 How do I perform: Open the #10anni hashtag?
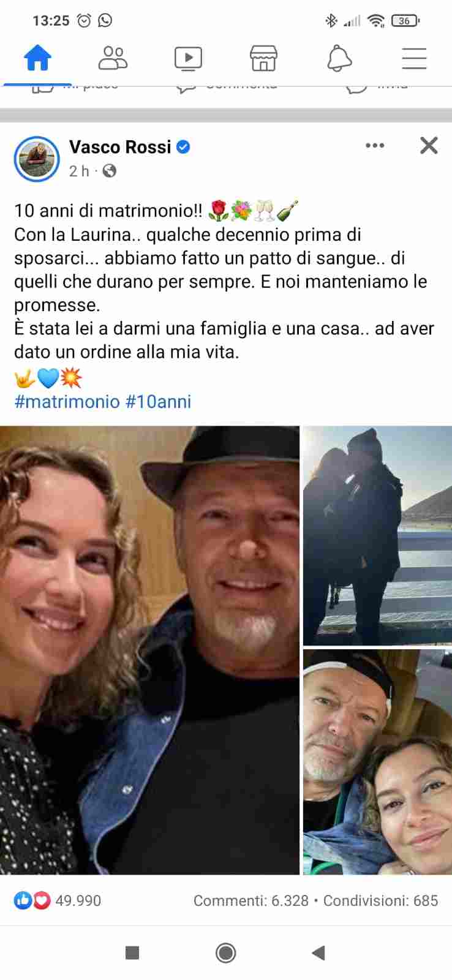(159, 402)
